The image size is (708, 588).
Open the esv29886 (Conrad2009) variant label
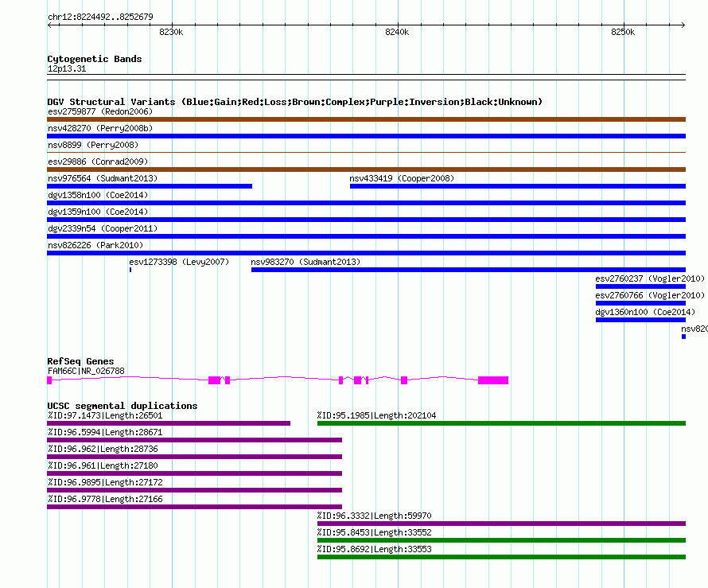coord(98,162)
